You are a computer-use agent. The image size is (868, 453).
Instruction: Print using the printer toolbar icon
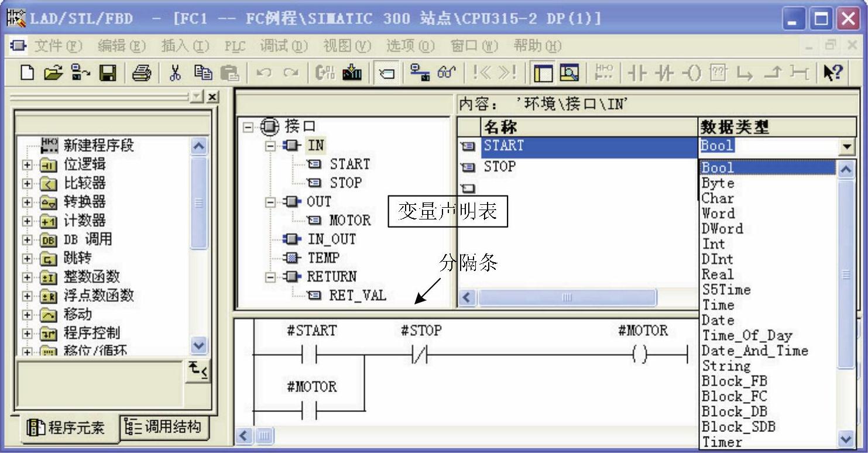coord(142,73)
